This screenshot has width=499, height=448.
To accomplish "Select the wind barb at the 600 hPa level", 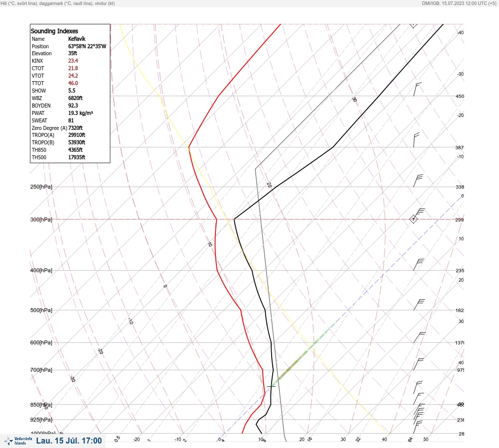I will point(419,337).
